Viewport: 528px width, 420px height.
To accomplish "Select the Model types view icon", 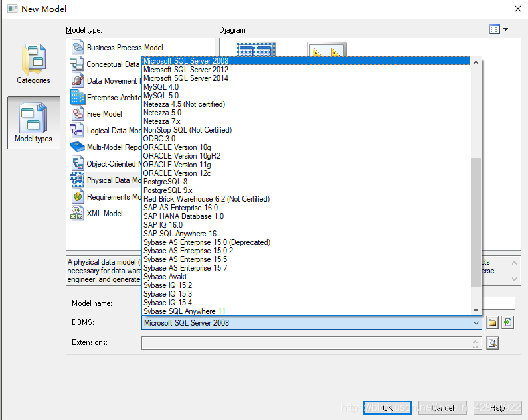I will 34,123.
